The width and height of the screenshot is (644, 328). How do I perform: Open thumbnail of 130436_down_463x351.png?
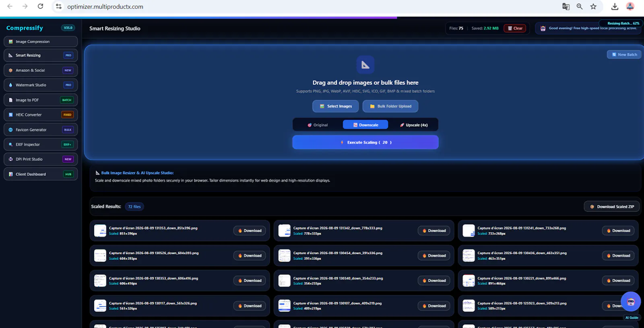pos(469,255)
